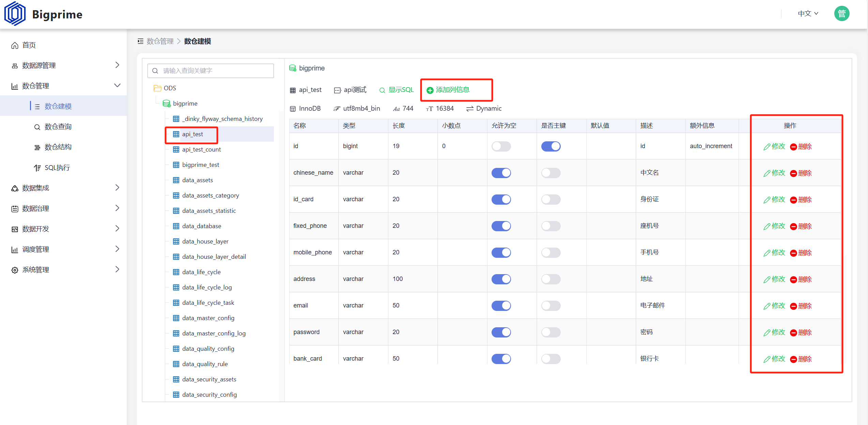Image resolution: width=868 pixels, height=425 pixels.
Task: Select the ODS folder icon
Action: click(x=157, y=88)
